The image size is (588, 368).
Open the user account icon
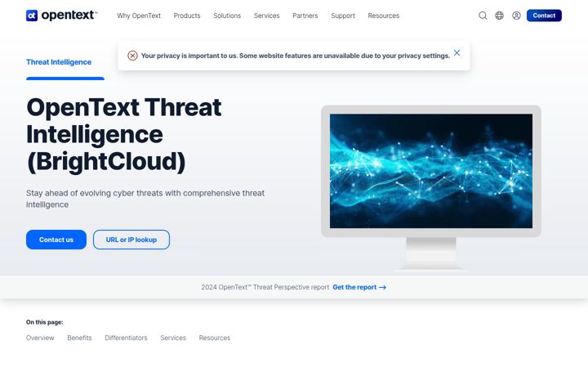[516, 16]
